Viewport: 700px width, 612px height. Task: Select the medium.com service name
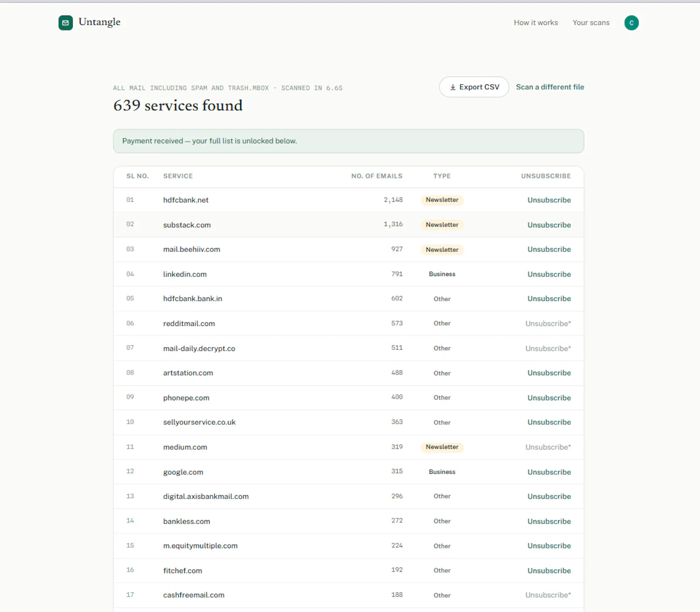pos(185,447)
